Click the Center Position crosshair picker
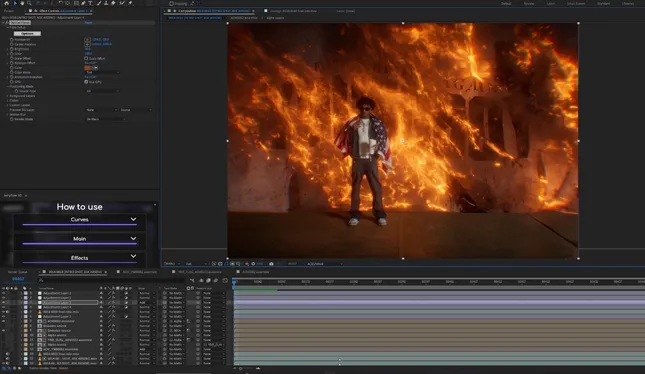Viewport: 645px width, 374px height. pos(87,44)
